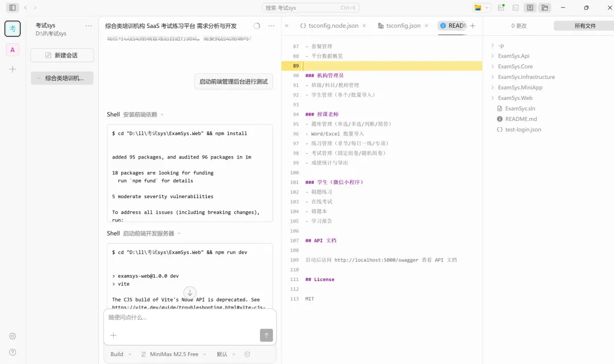This screenshot has height=364, width=614.
Task: Select the 所有文件 tab
Action: pos(585,26)
